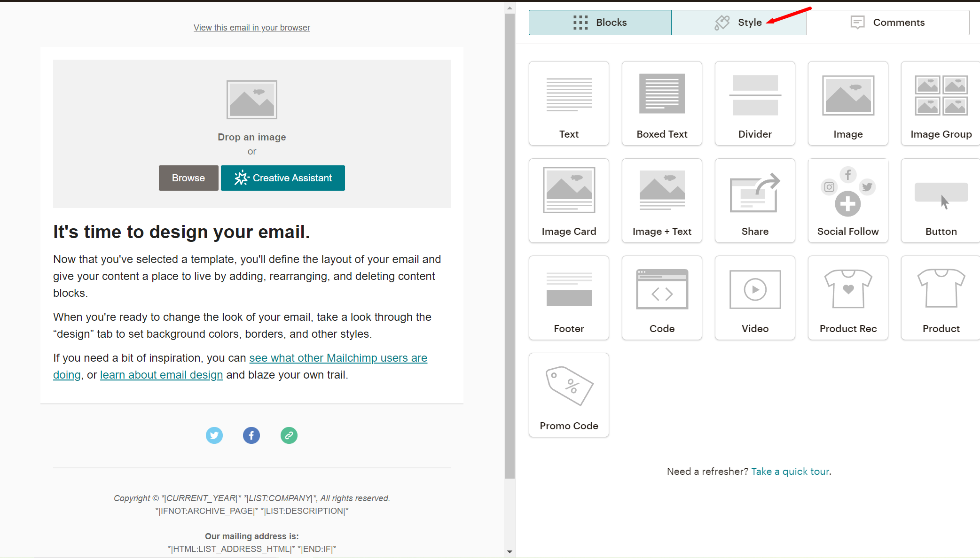Click the scrollbar down arrow
This screenshot has width=980, height=558.
pos(510,551)
